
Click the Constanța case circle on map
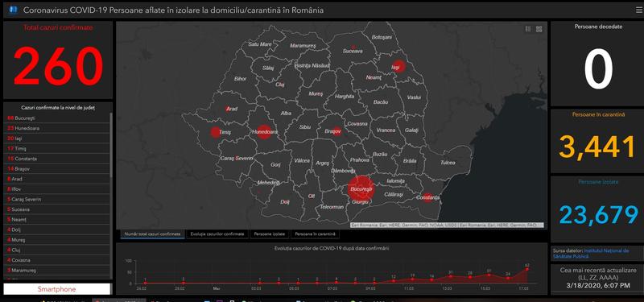(x=427, y=197)
